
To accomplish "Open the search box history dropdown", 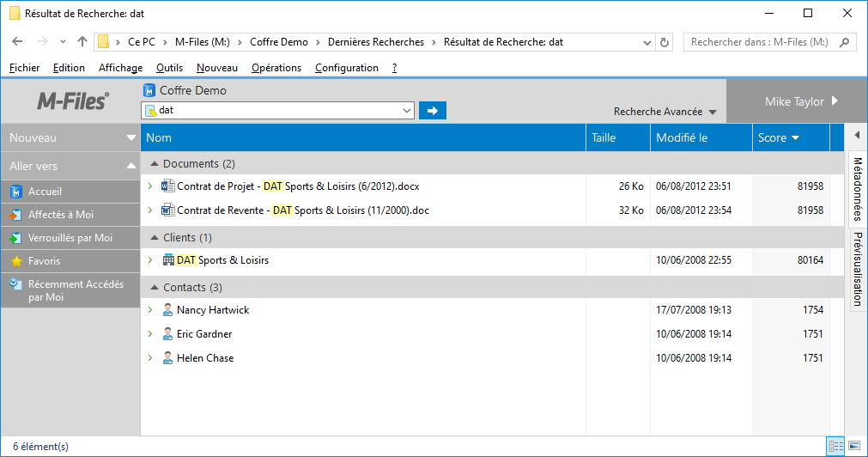I will pos(406,111).
